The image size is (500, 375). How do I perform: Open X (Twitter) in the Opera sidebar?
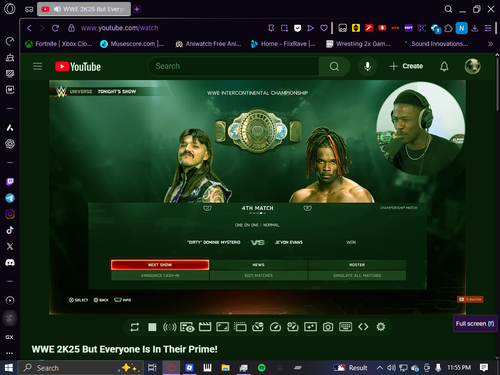click(10, 246)
